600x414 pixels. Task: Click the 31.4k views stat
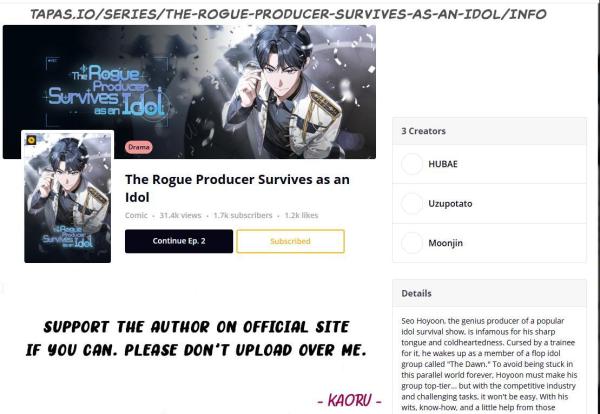[x=180, y=215]
